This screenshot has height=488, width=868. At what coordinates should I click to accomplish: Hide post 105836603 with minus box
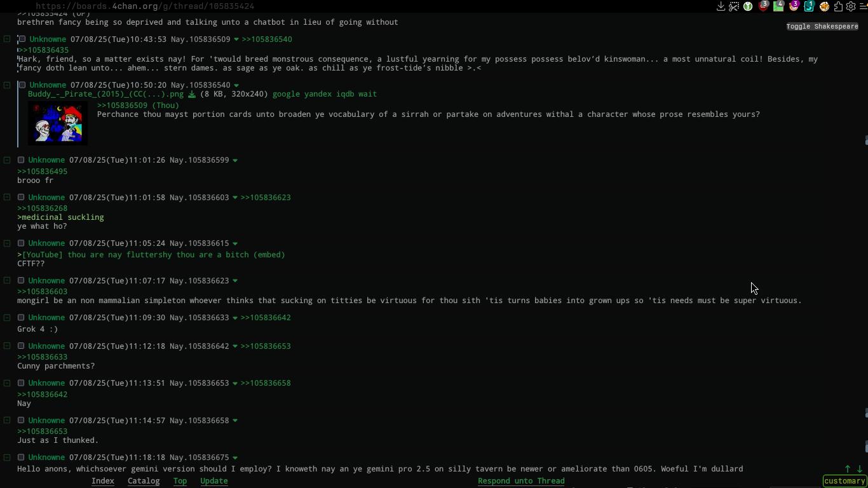[x=7, y=198]
